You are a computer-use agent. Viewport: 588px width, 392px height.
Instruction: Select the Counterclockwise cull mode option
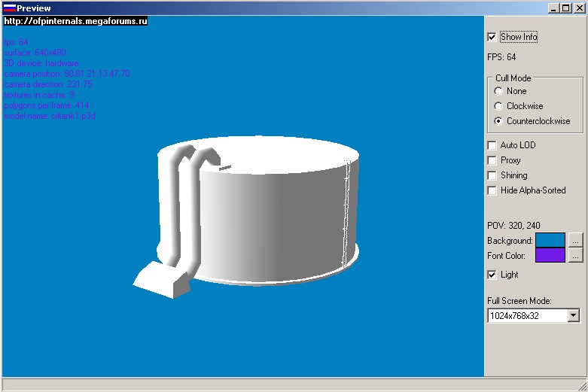tap(498, 121)
